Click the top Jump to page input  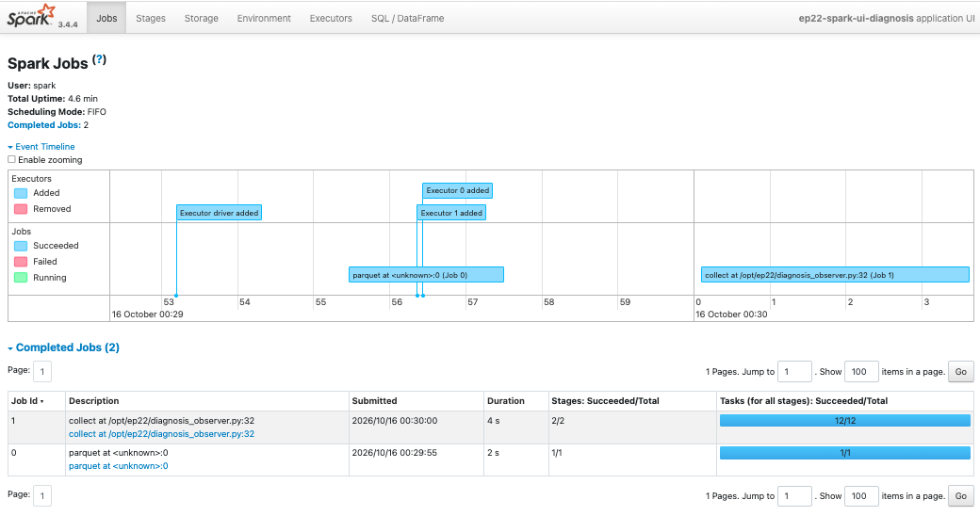click(x=794, y=372)
